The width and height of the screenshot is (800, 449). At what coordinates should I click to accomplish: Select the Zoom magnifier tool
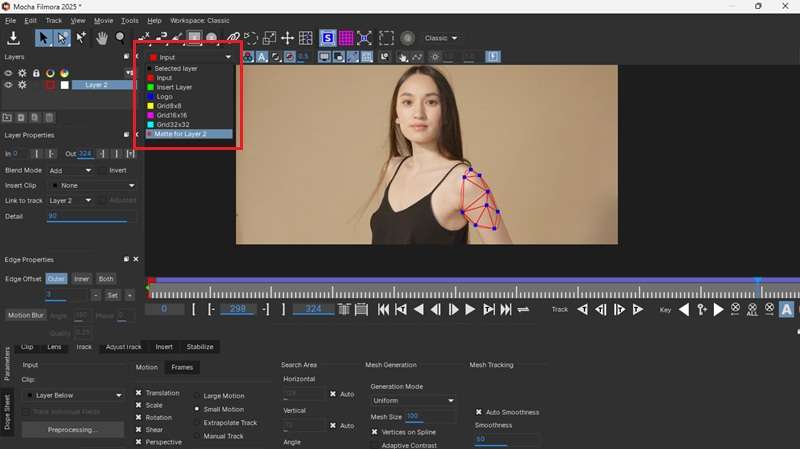click(x=120, y=38)
